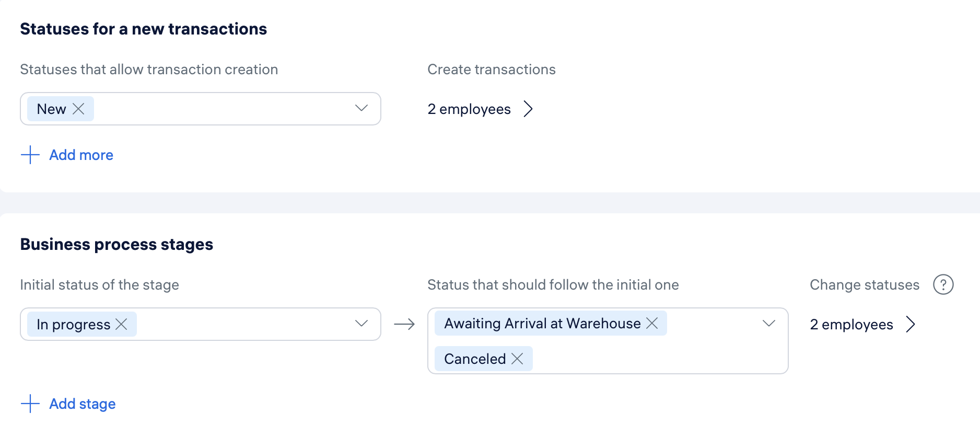
Task: Expand the initial stage status dropdown
Action: click(x=361, y=324)
